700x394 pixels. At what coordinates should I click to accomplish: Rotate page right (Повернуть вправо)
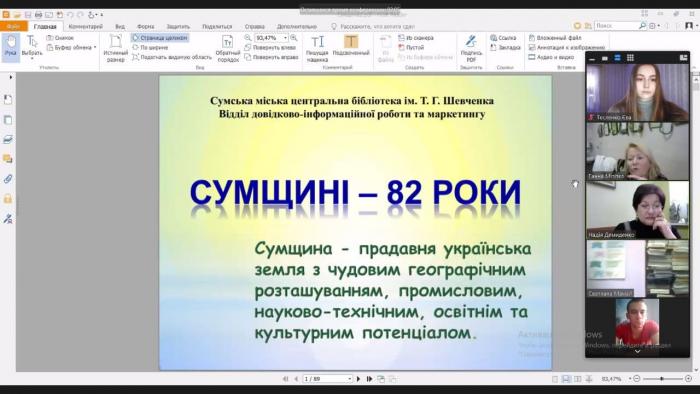271,57
